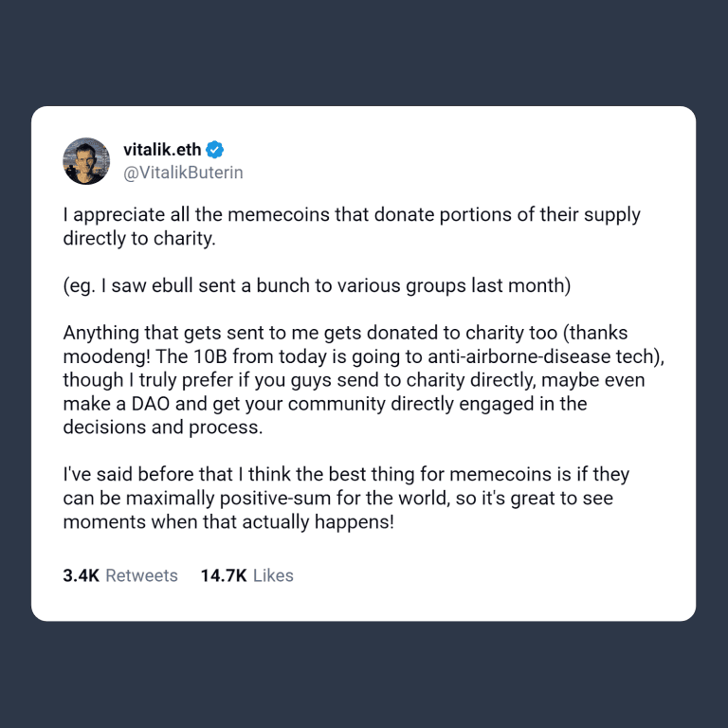Click the 14.7K likes count number
This screenshot has height=728, width=728.
tap(225, 575)
